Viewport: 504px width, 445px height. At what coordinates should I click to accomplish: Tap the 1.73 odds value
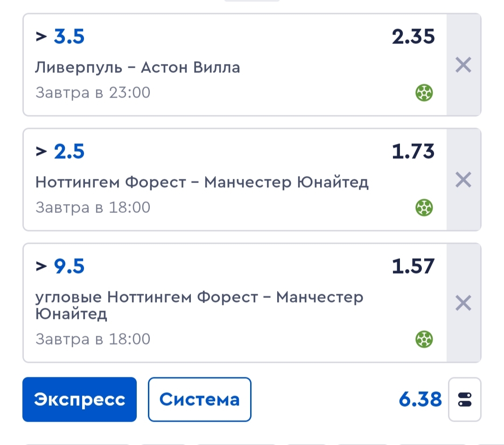[413, 151]
